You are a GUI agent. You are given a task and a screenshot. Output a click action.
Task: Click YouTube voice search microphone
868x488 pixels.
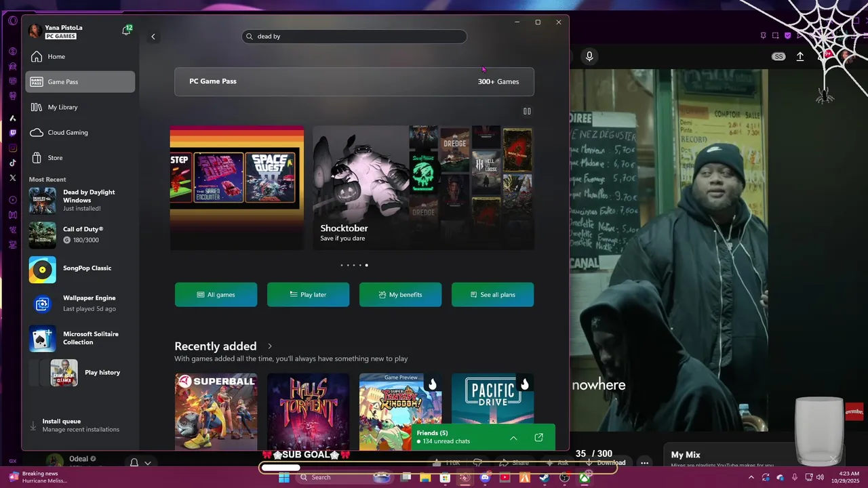(589, 56)
